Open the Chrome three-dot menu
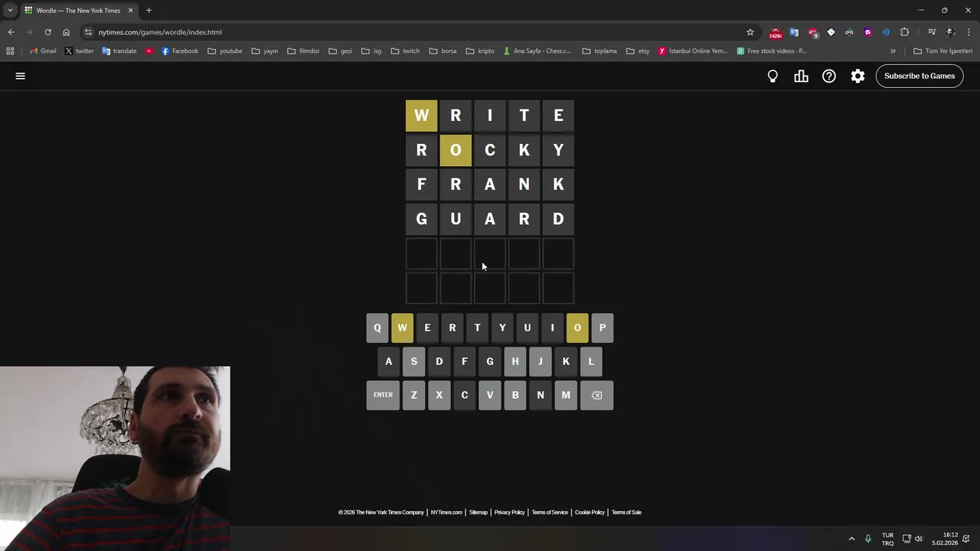980x551 pixels. (x=969, y=32)
